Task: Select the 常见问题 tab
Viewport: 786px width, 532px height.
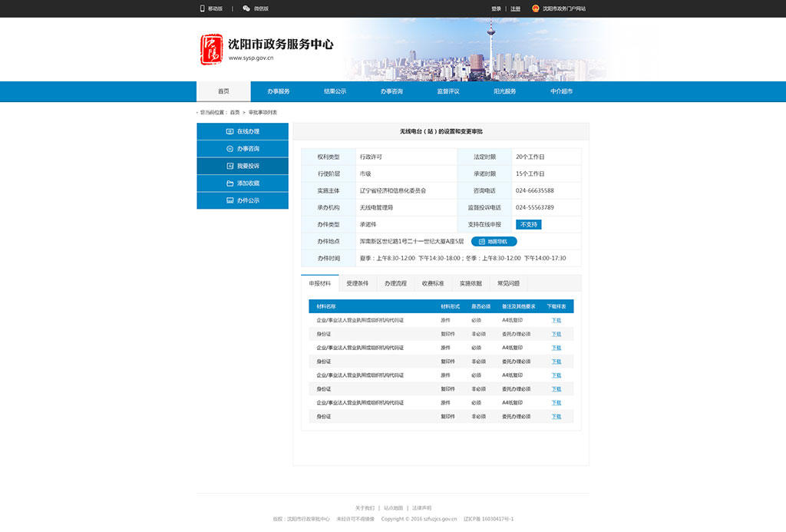Action: 508,283
